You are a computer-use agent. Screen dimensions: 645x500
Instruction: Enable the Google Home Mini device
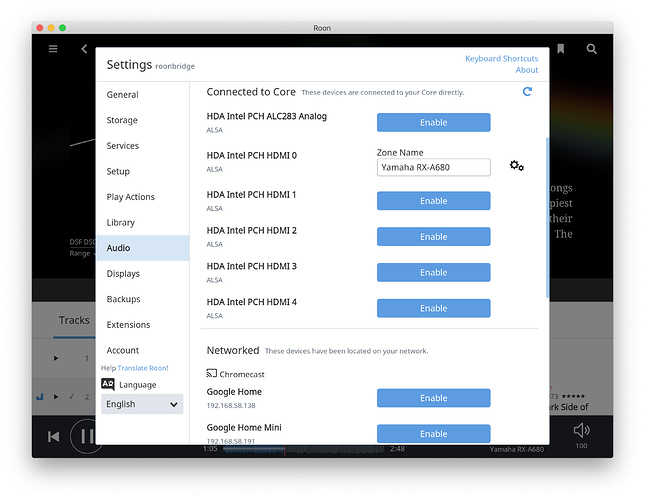(434, 433)
